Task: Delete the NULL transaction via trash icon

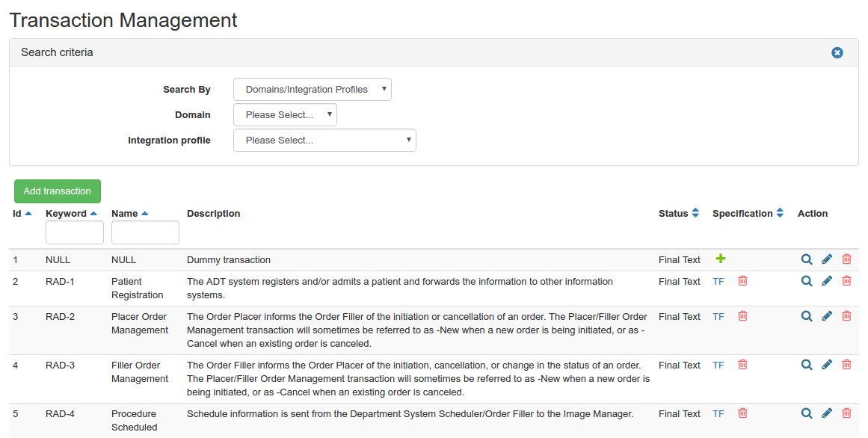Action: point(846,259)
